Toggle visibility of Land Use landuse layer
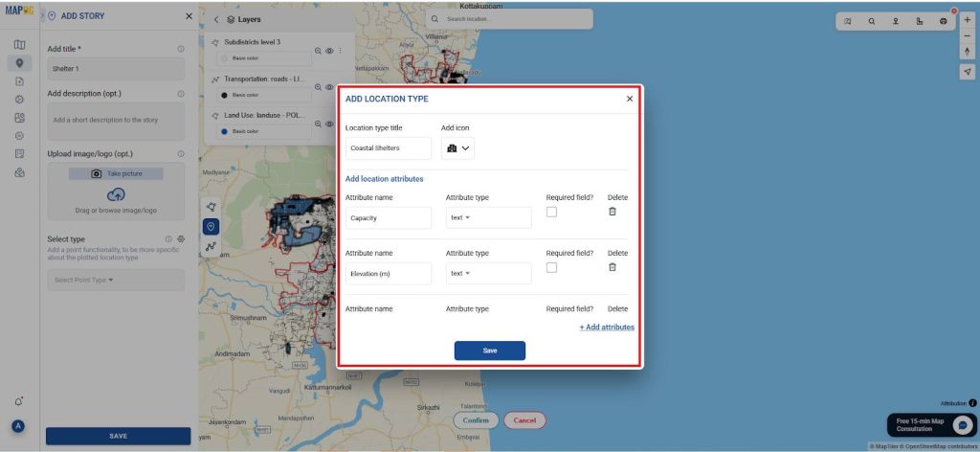 [329, 124]
